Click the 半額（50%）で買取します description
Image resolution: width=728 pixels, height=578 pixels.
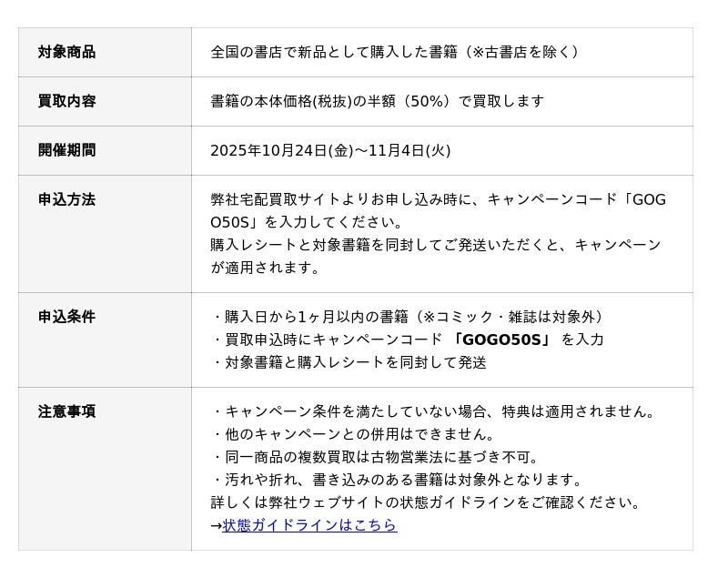[377, 101]
